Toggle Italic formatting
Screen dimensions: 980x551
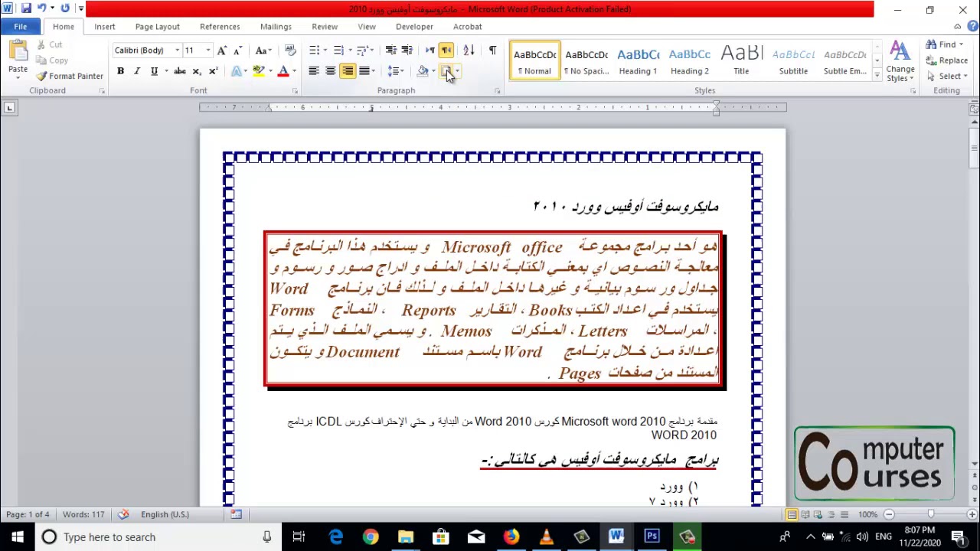coord(137,71)
